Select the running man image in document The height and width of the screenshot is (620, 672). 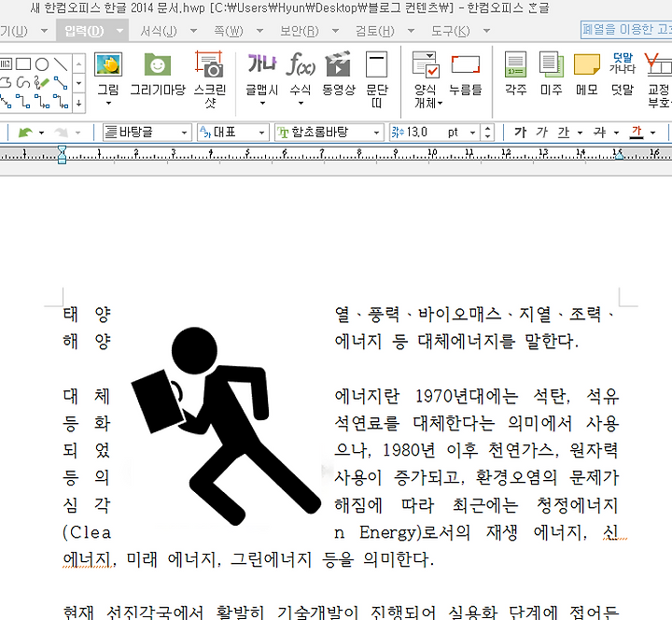[225, 426]
